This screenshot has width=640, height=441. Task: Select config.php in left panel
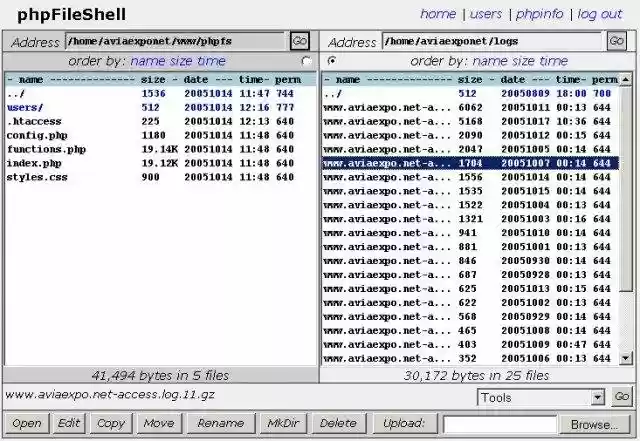click(x=160, y=136)
